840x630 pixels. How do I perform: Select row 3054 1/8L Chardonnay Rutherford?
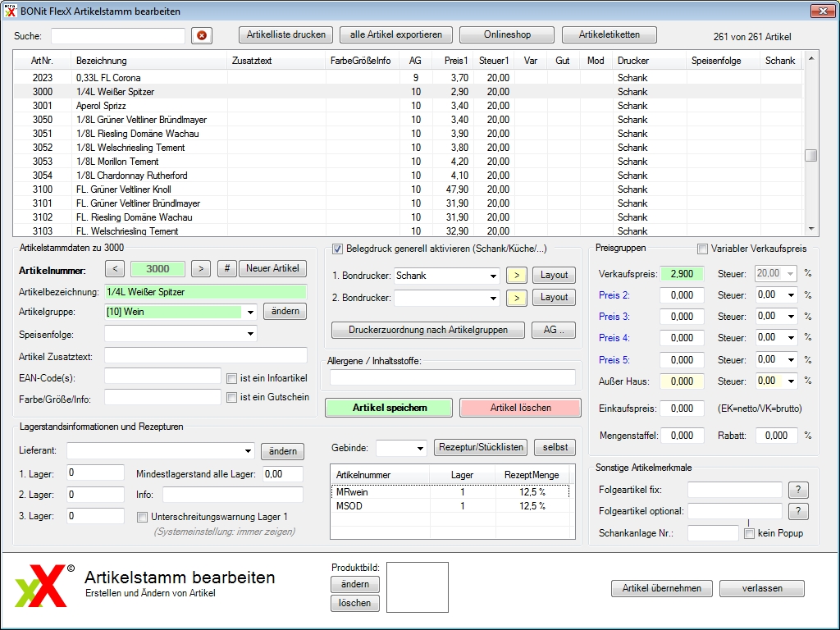click(408, 176)
